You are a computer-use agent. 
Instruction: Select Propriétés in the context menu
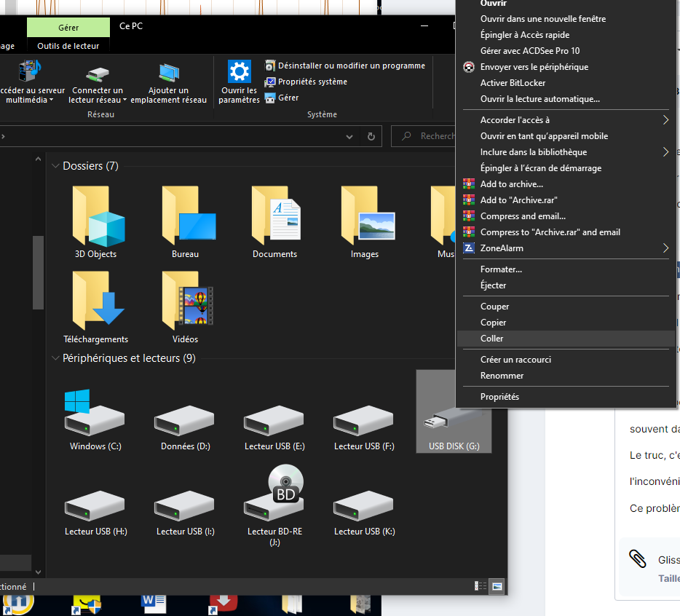point(499,397)
